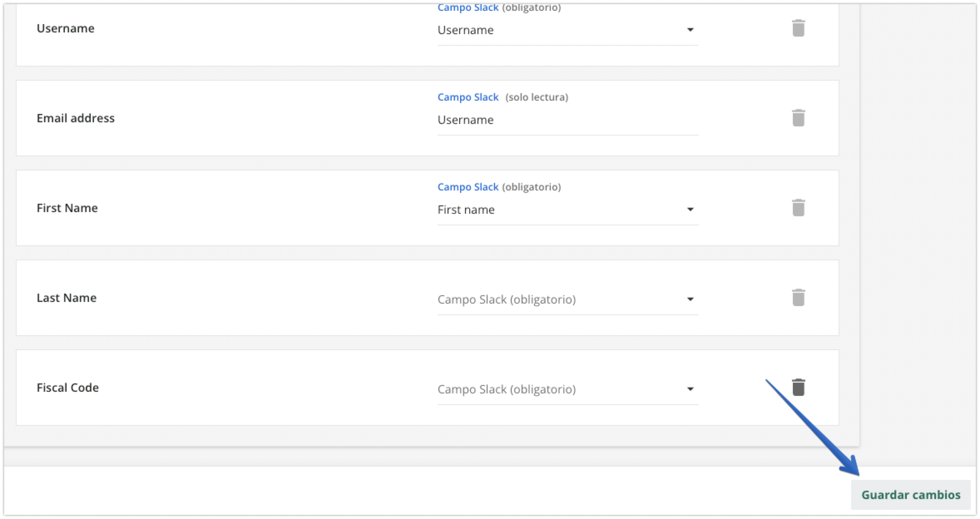This screenshot has width=980, height=519.
Task: Click the Username field label on left
Action: click(x=65, y=28)
